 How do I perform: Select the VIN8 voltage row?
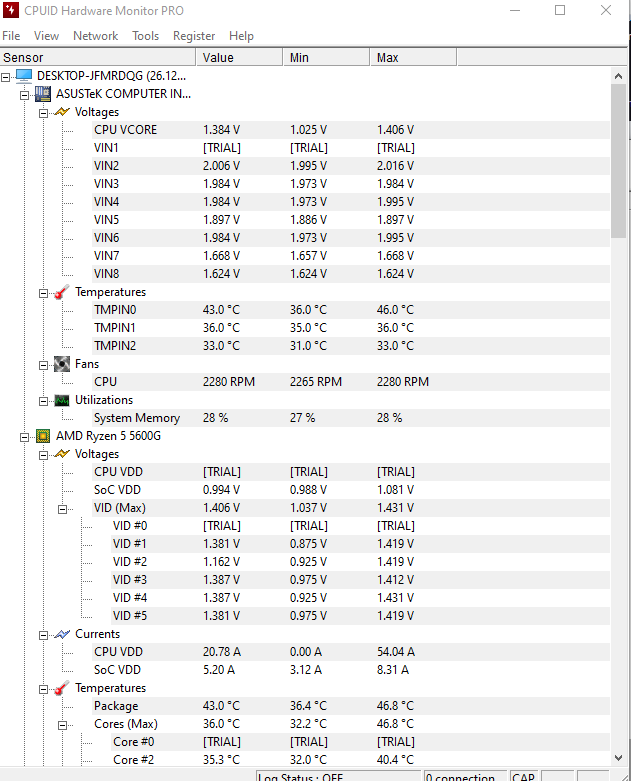click(351, 273)
